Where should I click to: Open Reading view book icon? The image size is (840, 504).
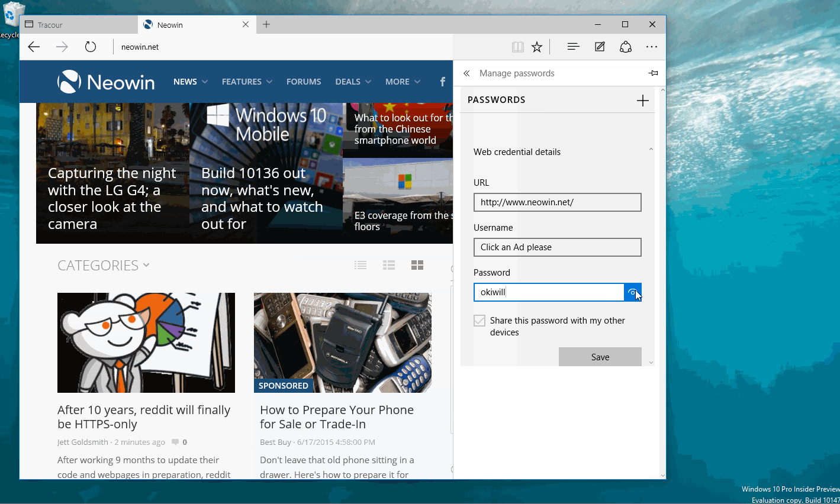517,47
